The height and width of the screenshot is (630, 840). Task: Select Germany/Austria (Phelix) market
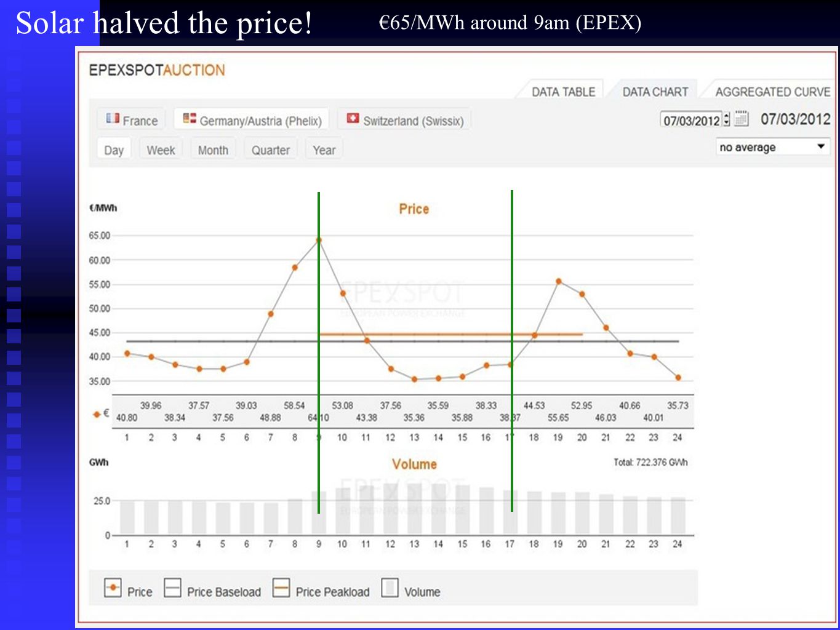click(x=252, y=120)
